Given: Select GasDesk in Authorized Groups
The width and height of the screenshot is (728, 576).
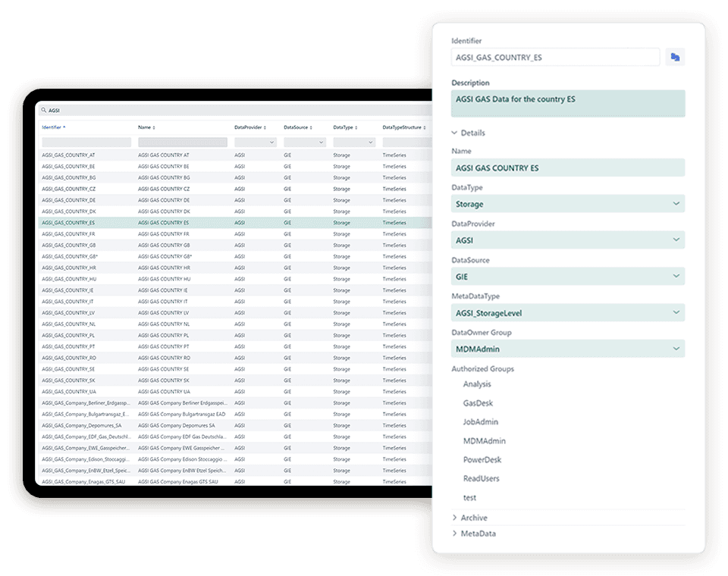Looking at the screenshot, I should tap(478, 403).
